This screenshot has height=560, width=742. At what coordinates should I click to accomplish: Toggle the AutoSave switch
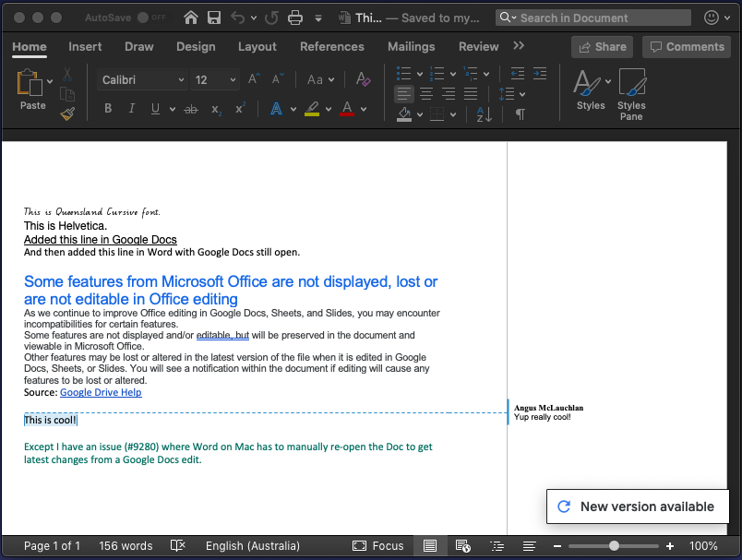[152, 18]
